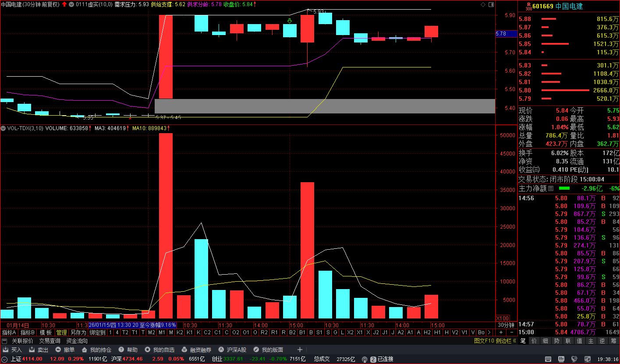620x364 pixels.
Task: Click the numbered 2 connection badge
Action: [373, 359]
